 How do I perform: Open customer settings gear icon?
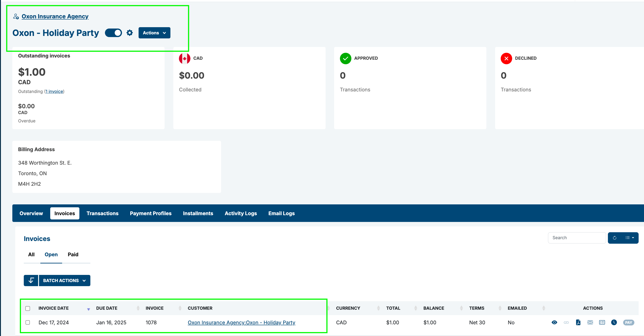(x=130, y=33)
